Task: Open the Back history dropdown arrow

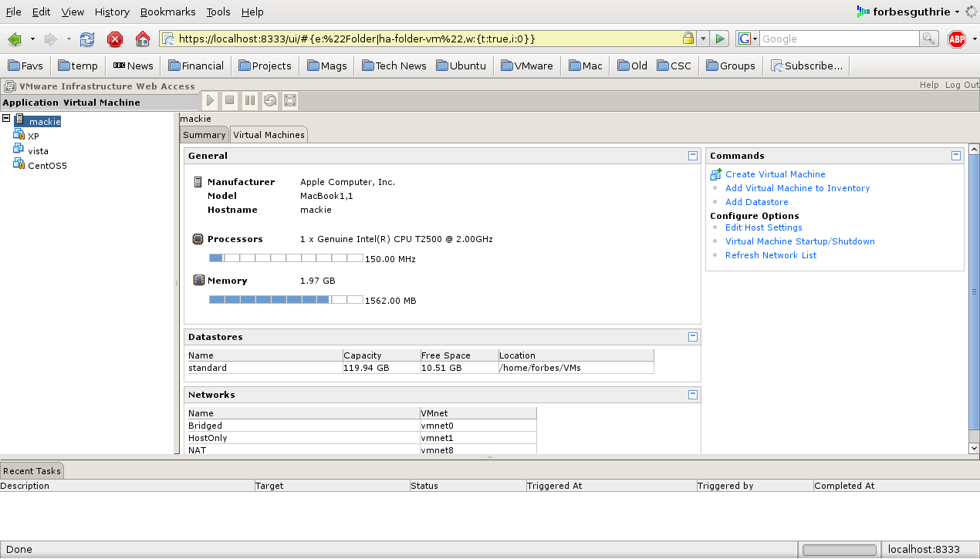Action: click(x=32, y=39)
